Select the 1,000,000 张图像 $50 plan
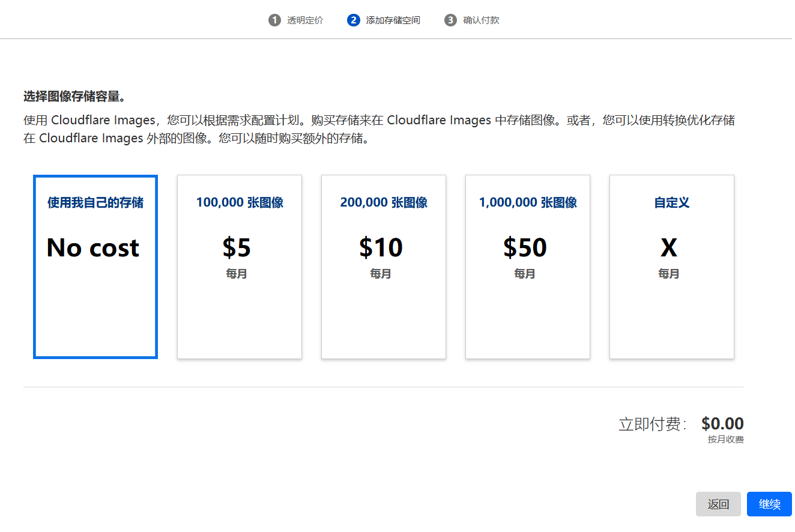The image size is (795, 532). pos(528,267)
